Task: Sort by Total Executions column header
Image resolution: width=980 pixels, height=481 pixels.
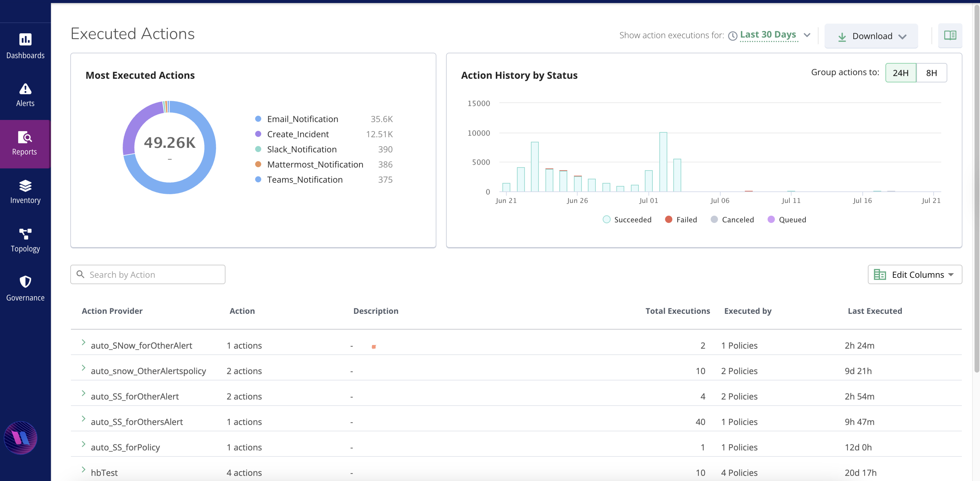Action: [x=678, y=311]
